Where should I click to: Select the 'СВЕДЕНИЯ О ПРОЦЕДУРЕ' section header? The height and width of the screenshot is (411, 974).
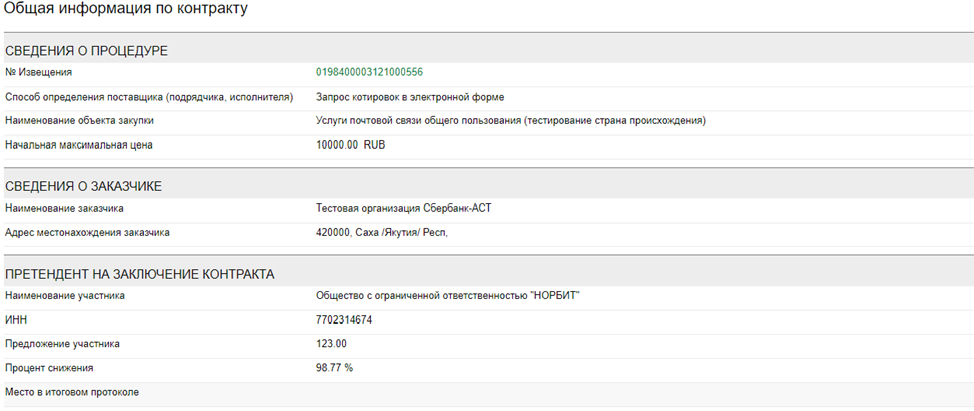click(x=86, y=50)
